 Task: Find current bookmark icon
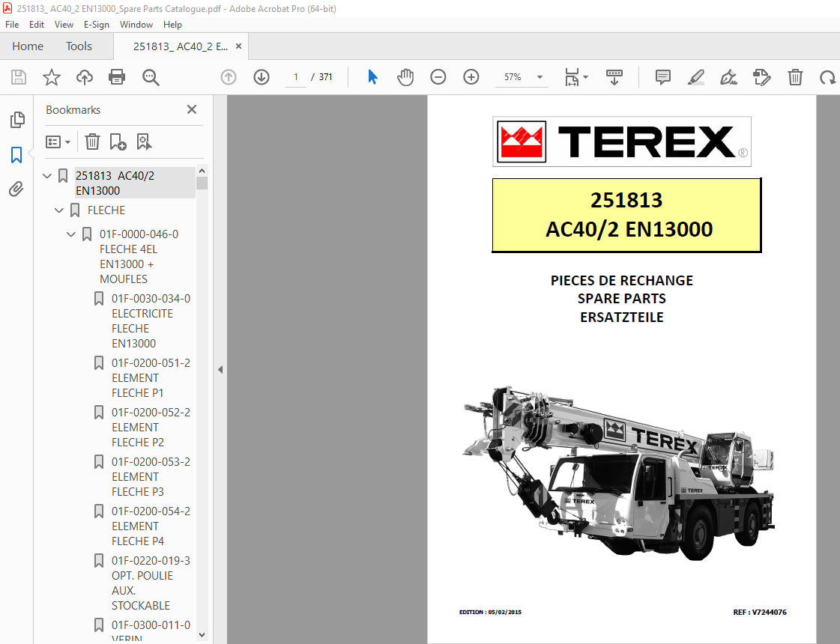click(x=144, y=142)
